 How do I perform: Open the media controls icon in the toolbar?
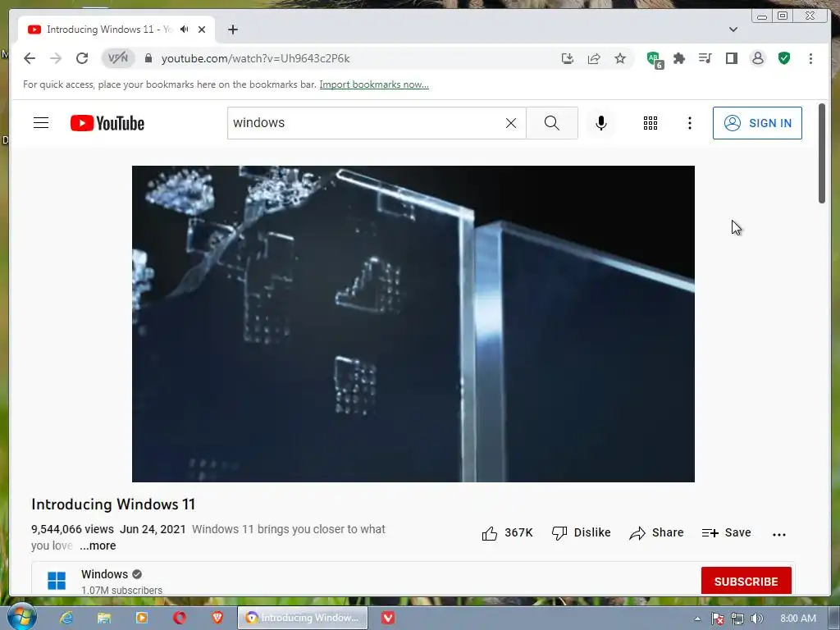click(705, 58)
